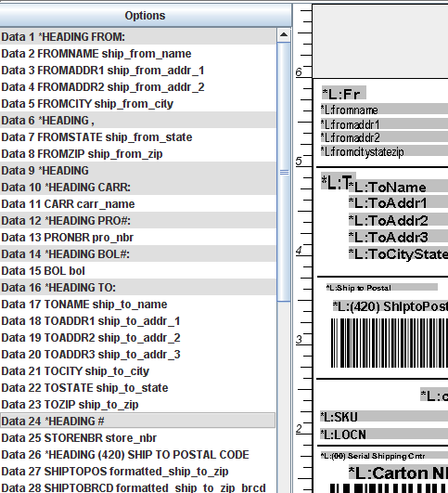Screen dimensions: 448x493
Task: Click the *L:(420) ShiptoPost field
Action: click(390, 306)
